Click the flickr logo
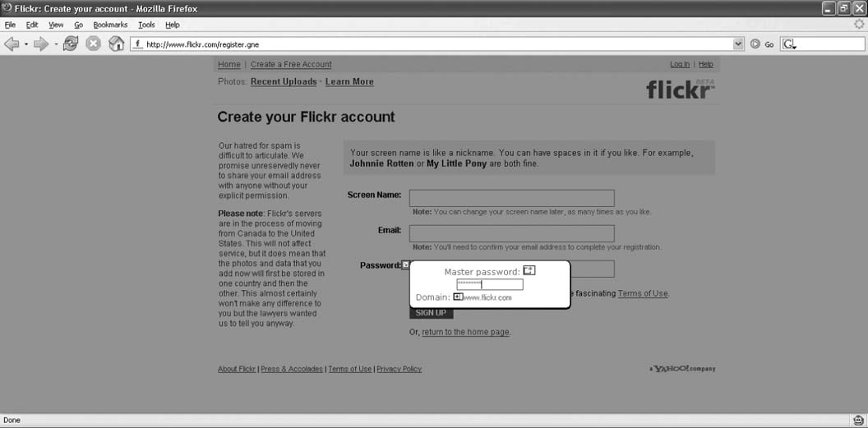The width and height of the screenshot is (868, 428). point(681,89)
